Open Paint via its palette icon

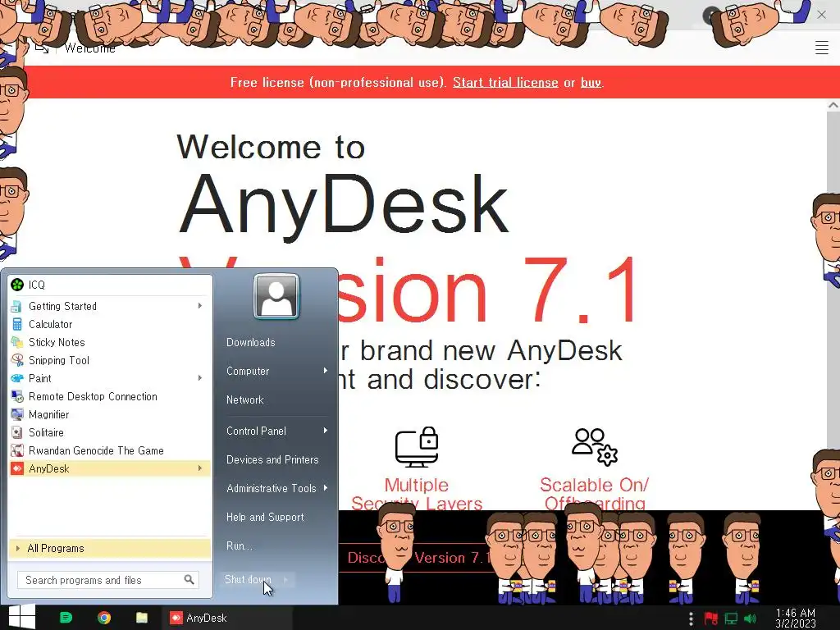(17, 378)
